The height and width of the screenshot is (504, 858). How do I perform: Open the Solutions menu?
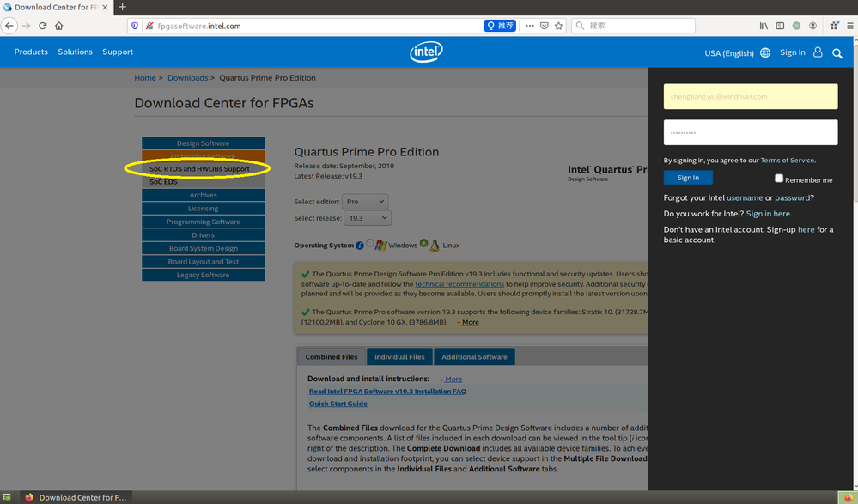[75, 52]
